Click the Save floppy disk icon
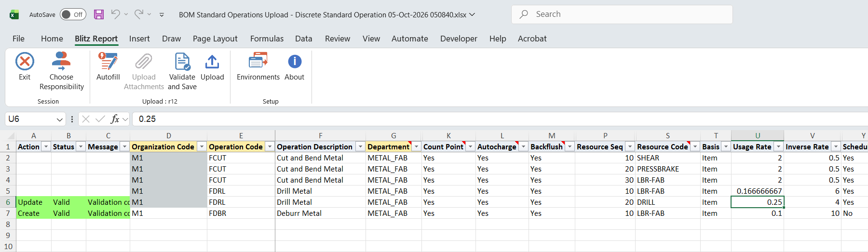 [99, 14]
